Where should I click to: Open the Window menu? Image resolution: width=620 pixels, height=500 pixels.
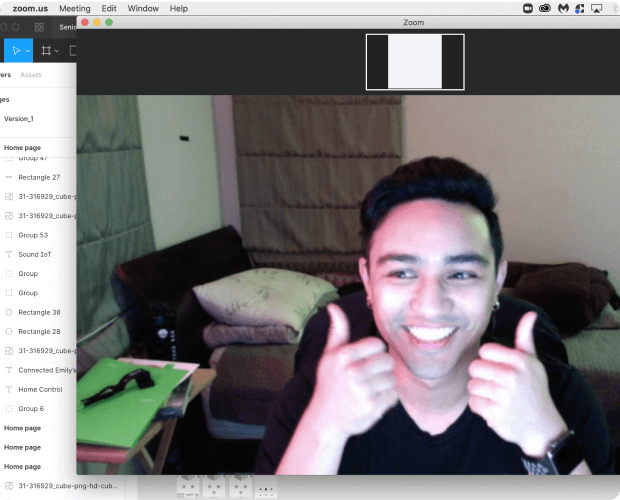pos(143,8)
